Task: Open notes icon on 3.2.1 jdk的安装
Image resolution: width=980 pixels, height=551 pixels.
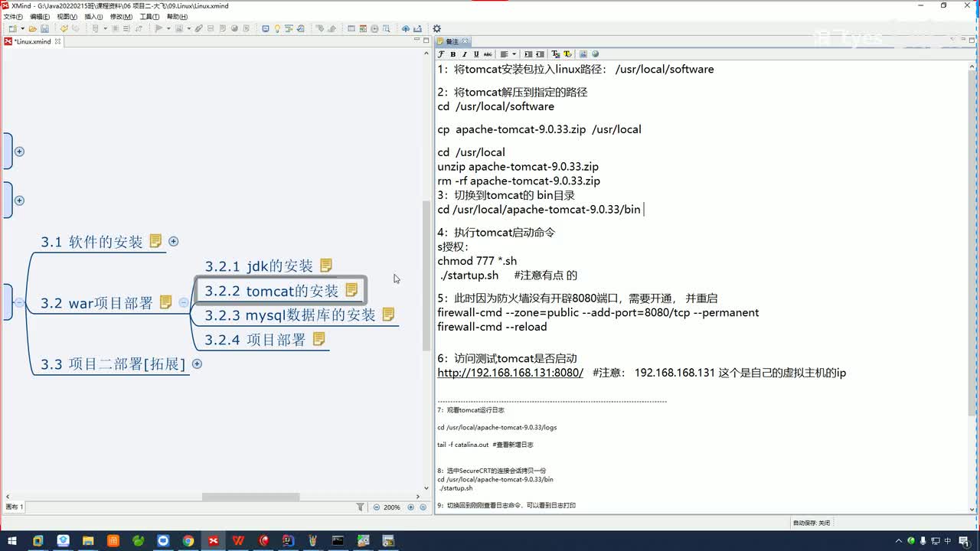Action: click(x=326, y=266)
